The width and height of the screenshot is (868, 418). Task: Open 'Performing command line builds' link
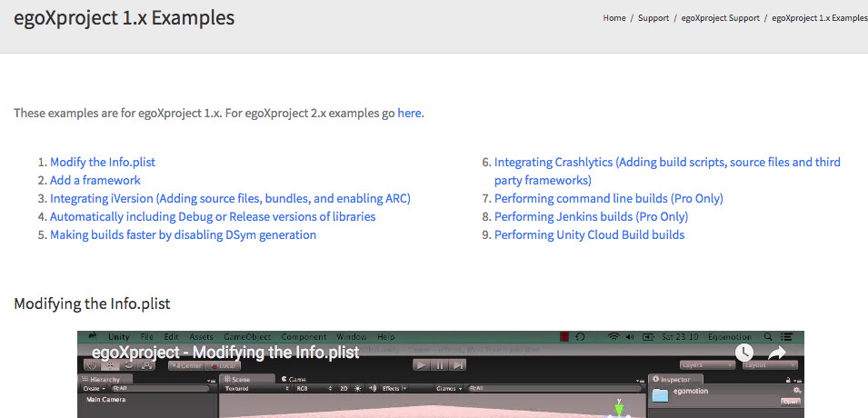(608, 199)
